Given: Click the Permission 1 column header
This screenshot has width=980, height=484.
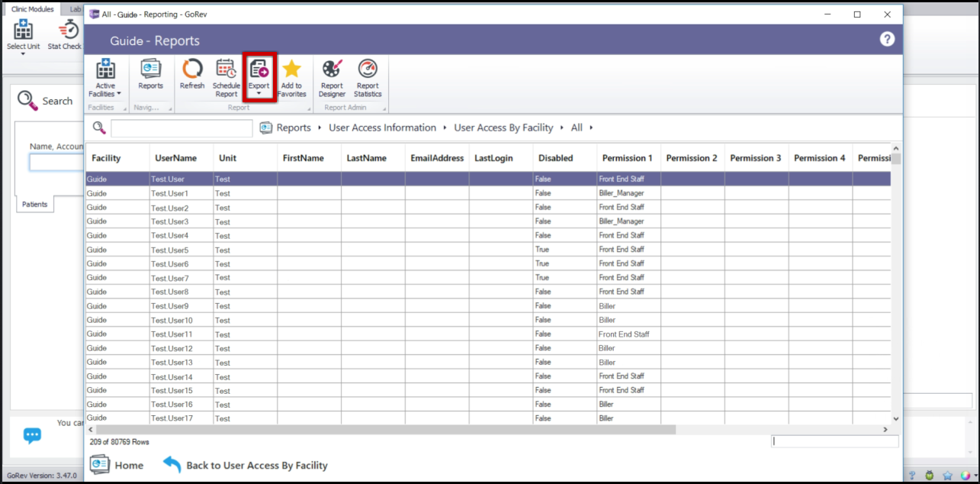Looking at the screenshot, I should 629,158.
